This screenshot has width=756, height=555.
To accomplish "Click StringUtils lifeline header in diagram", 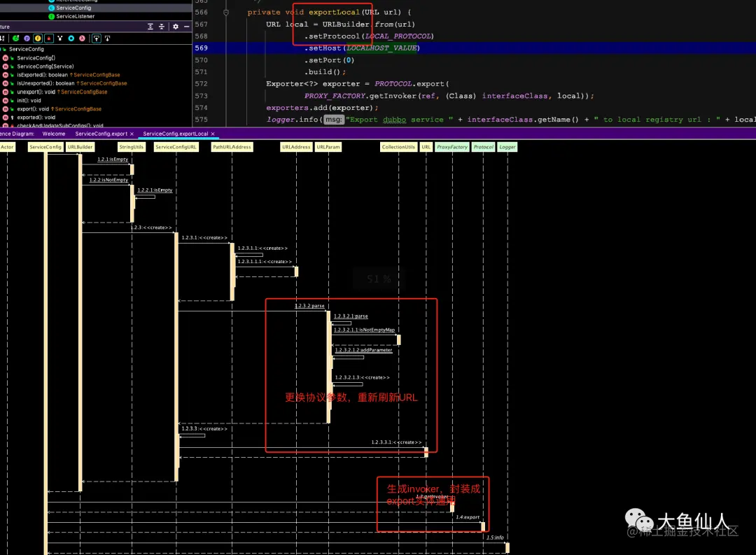I will click(x=132, y=147).
